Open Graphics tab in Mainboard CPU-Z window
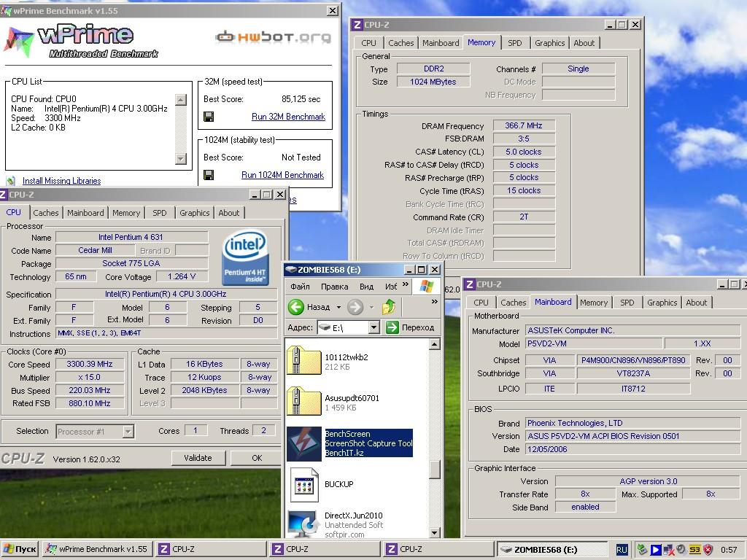The height and width of the screenshot is (560, 747). (662, 303)
